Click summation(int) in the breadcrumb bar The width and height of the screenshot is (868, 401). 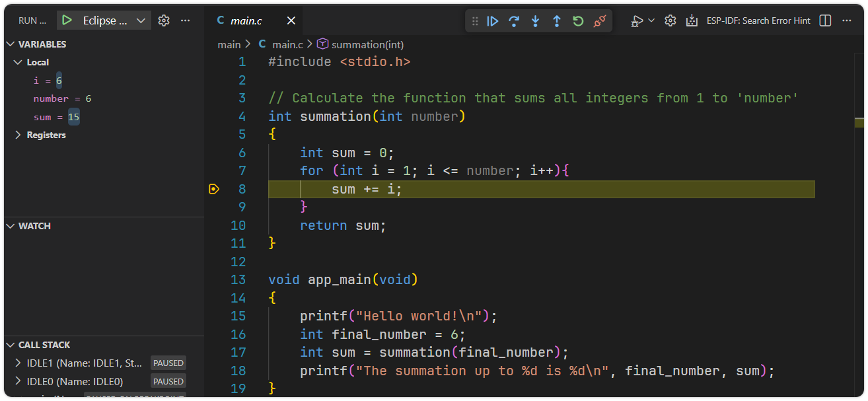tap(367, 44)
